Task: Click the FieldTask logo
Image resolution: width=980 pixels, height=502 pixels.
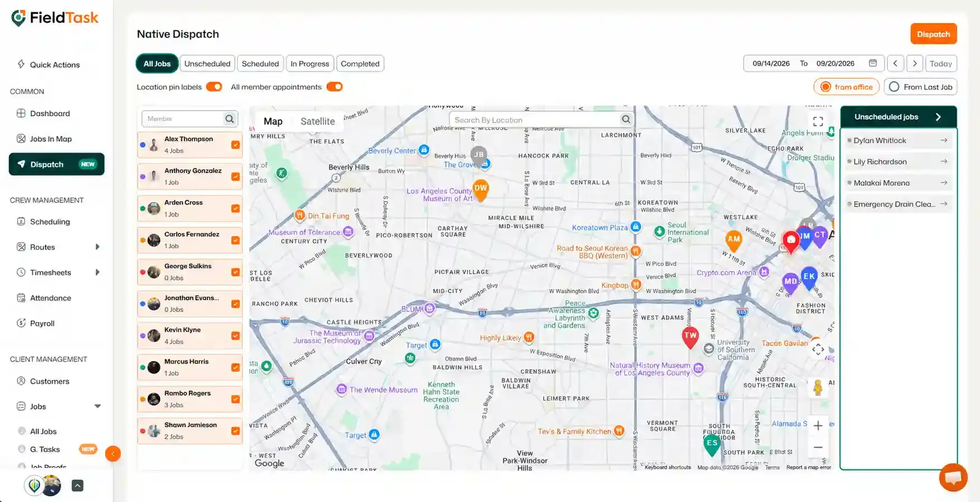Action: click(55, 18)
